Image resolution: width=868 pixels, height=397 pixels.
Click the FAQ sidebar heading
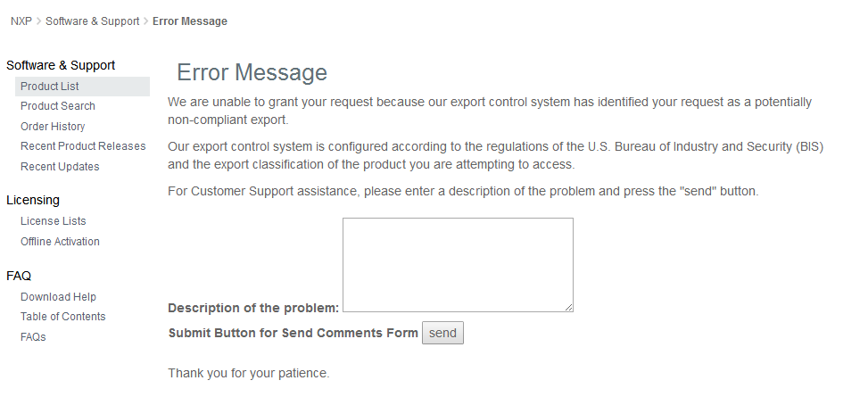point(19,276)
